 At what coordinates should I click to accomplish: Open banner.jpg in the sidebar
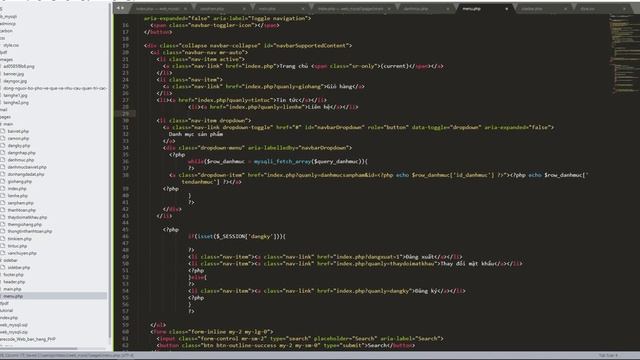coord(13,74)
